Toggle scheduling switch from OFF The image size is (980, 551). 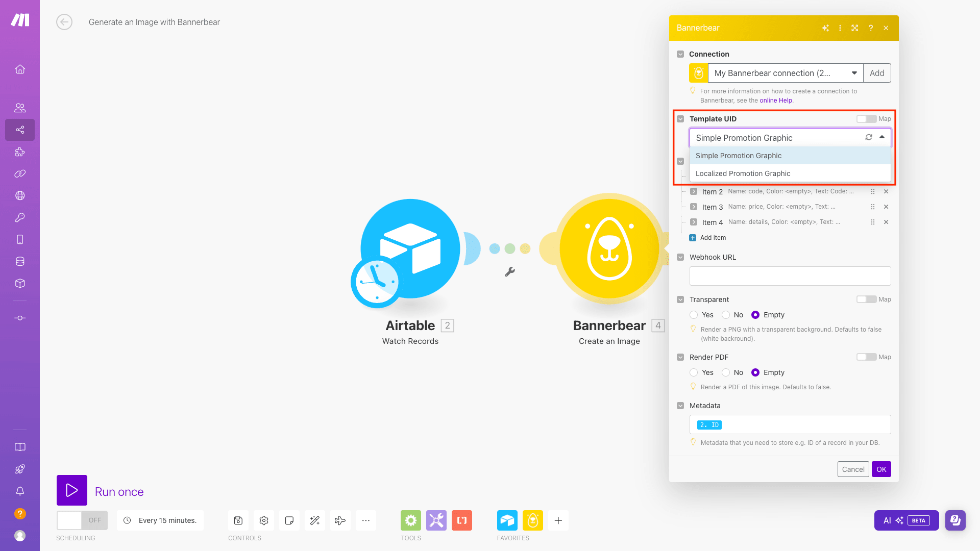click(82, 520)
